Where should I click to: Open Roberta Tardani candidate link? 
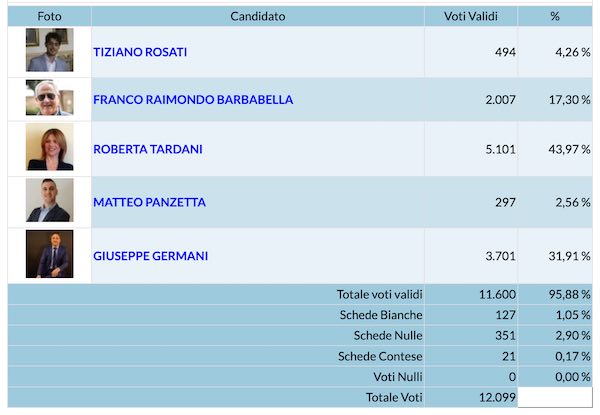[148, 149]
